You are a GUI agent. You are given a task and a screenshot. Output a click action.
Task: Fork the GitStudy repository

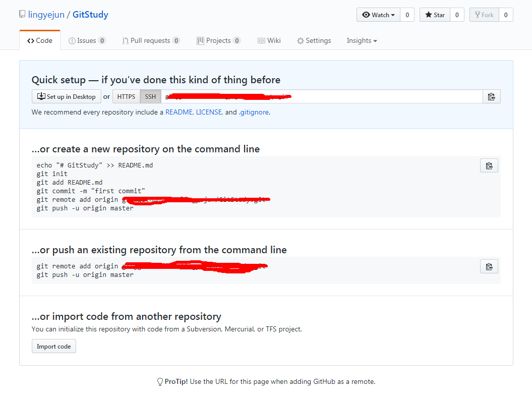484,15
